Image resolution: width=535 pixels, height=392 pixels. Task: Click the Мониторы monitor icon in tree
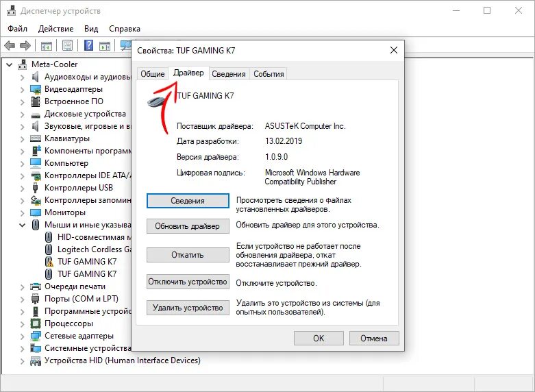tap(36, 212)
